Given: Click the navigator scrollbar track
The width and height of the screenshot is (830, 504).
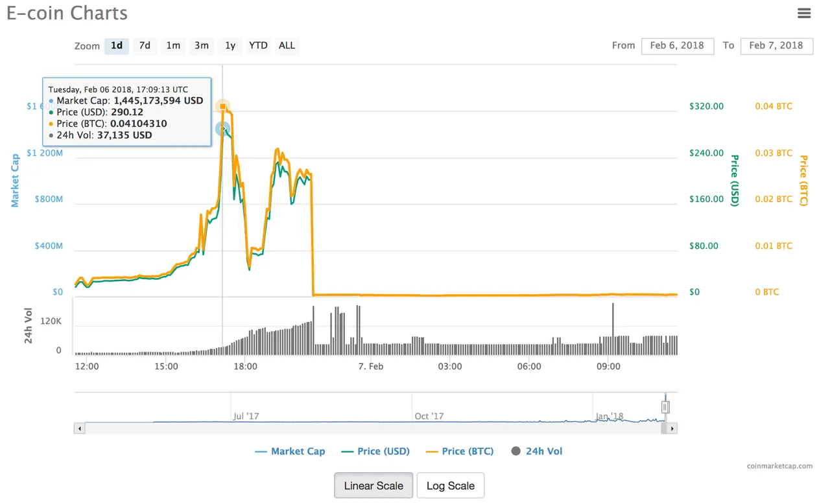Looking at the screenshot, I should tap(373, 428).
